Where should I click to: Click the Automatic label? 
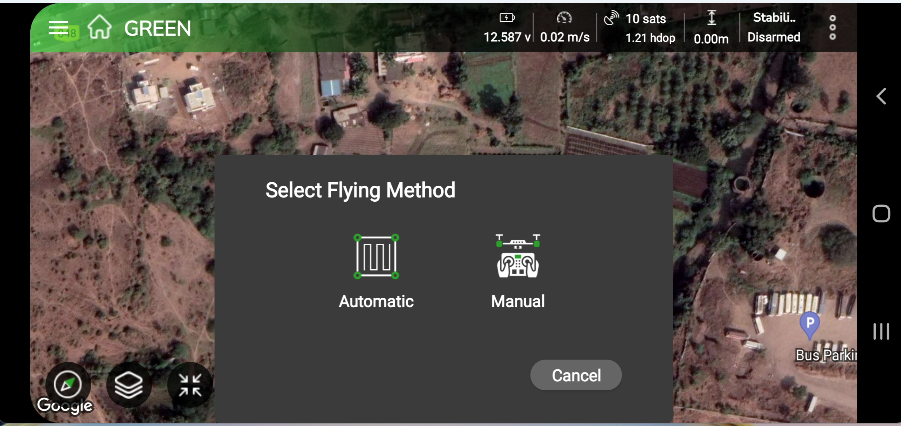[x=376, y=301]
